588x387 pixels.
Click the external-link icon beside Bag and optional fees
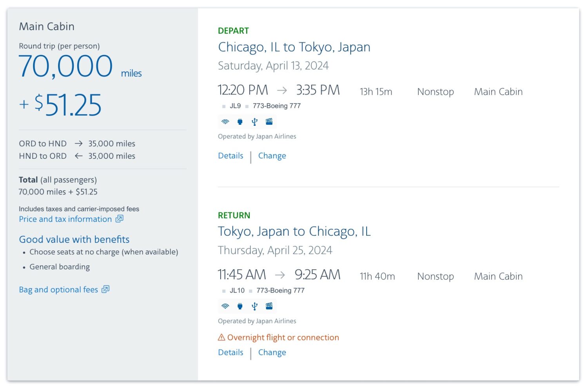(x=106, y=289)
